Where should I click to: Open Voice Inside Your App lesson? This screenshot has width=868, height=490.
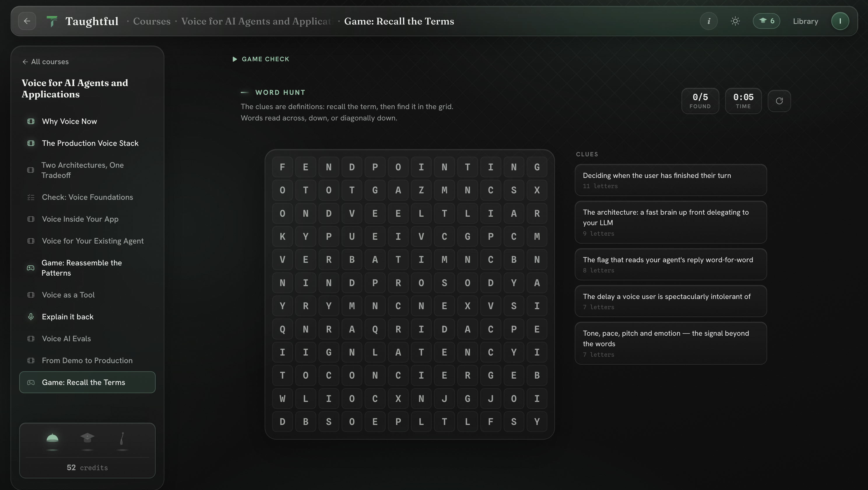87,219
